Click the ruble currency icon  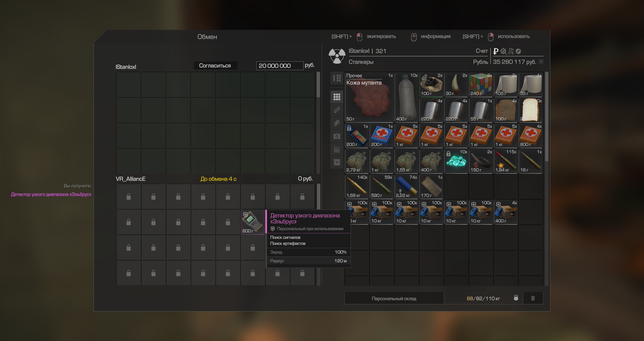click(x=496, y=51)
